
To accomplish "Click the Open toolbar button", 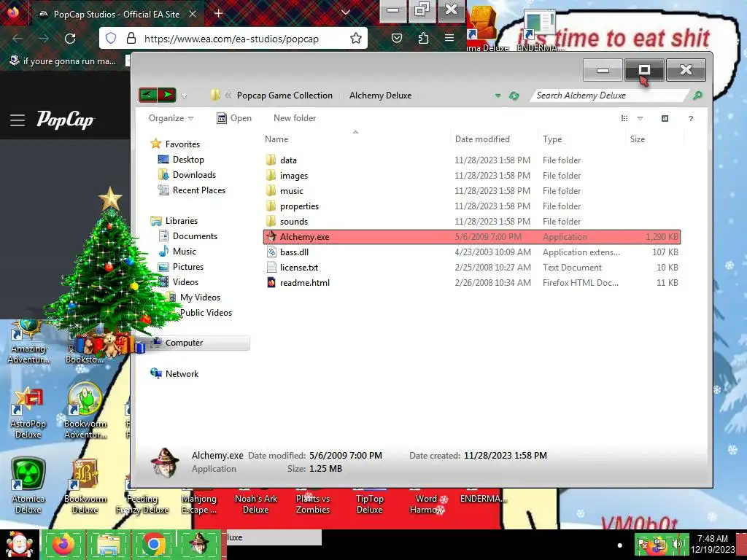I will 234,118.
